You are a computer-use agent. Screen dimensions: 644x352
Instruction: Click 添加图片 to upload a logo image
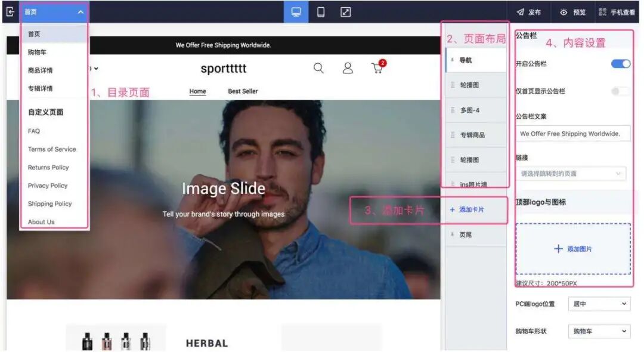pyautogui.click(x=572, y=249)
